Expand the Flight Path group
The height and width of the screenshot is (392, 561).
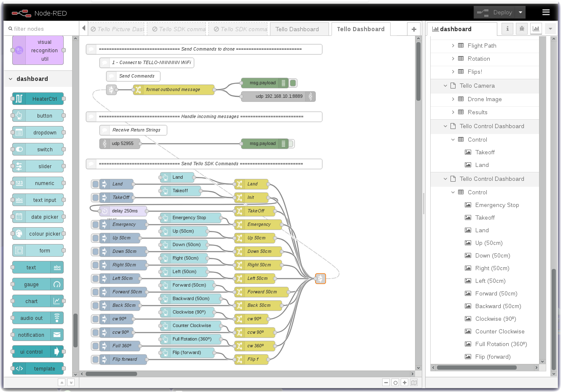(x=453, y=46)
